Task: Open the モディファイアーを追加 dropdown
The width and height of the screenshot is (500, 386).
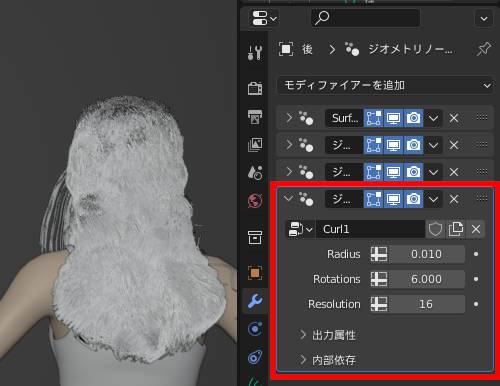Action: (x=385, y=86)
